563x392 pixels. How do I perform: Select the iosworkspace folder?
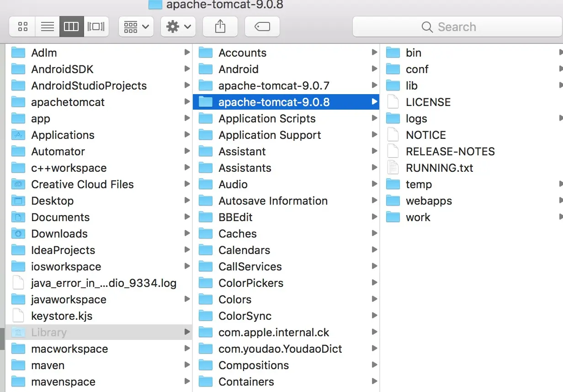99,267
